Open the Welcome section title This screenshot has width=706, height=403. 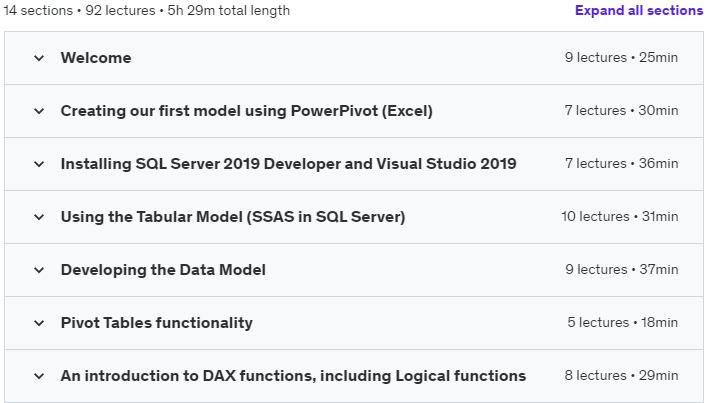(96, 58)
